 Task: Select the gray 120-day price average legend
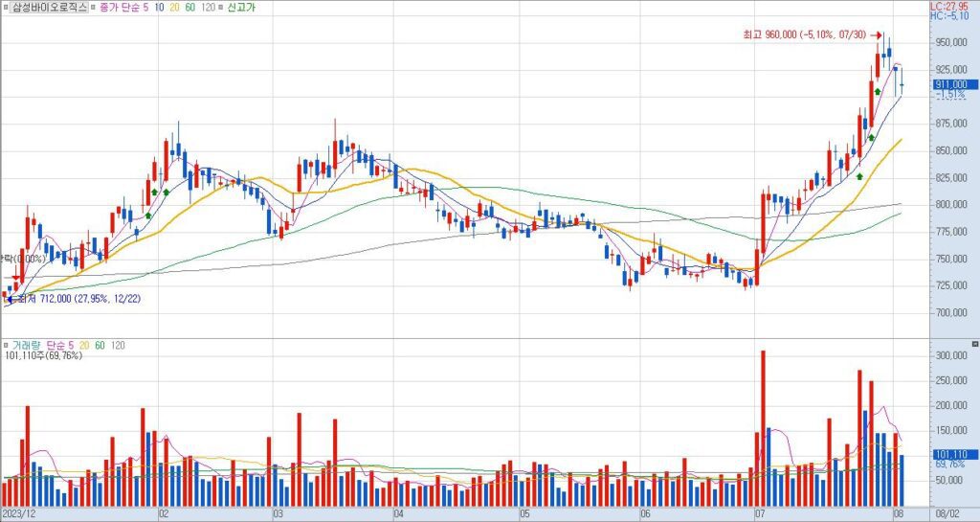click(209, 8)
